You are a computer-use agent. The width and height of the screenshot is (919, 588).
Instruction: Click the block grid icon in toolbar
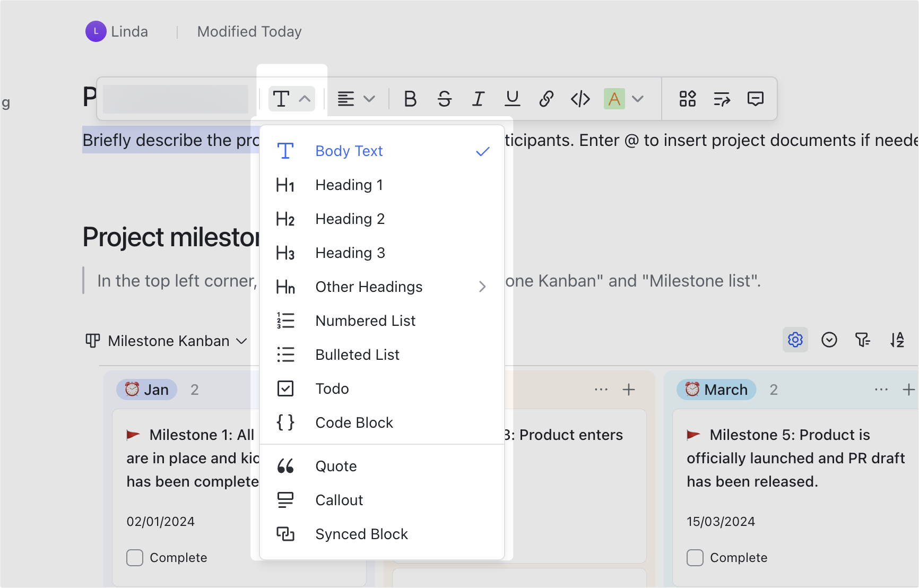click(x=687, y=99)
